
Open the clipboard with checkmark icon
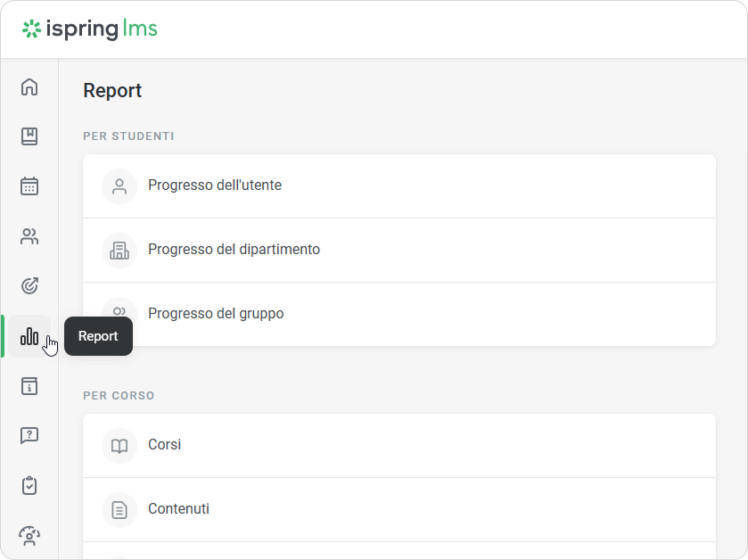click(29, 486)
